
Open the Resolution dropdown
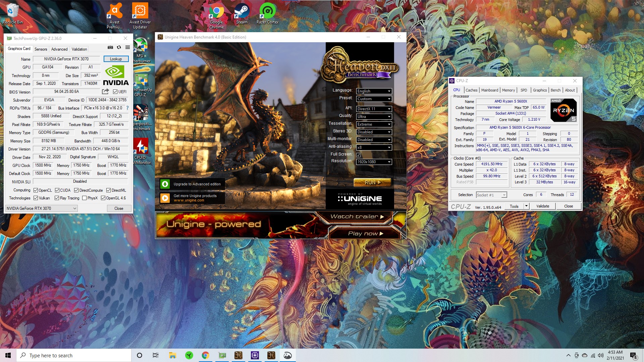374,162
